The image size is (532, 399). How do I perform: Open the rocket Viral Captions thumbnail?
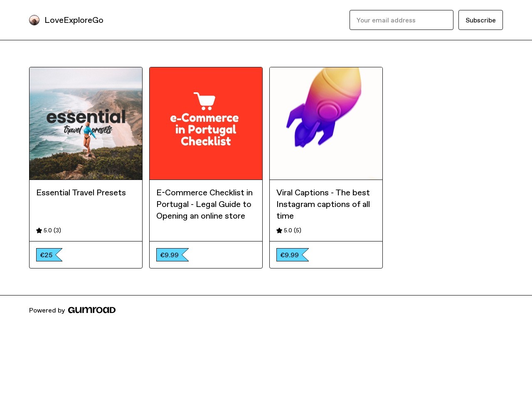(x=326, y=123)
